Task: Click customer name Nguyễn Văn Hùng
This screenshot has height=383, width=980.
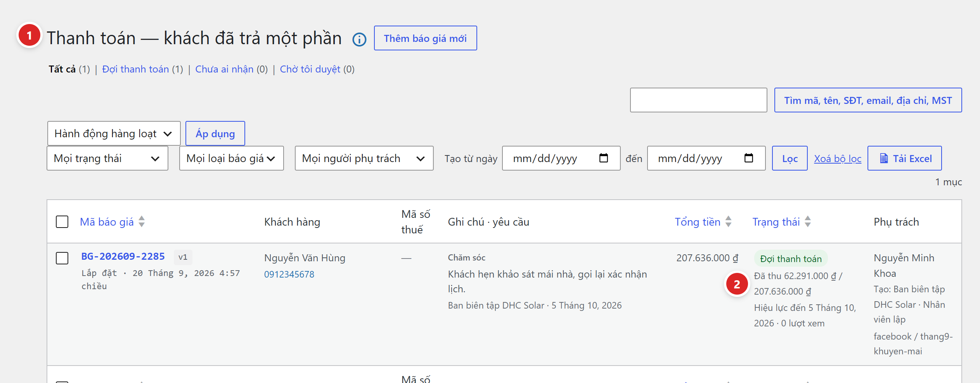Action: tap(305, 258)
